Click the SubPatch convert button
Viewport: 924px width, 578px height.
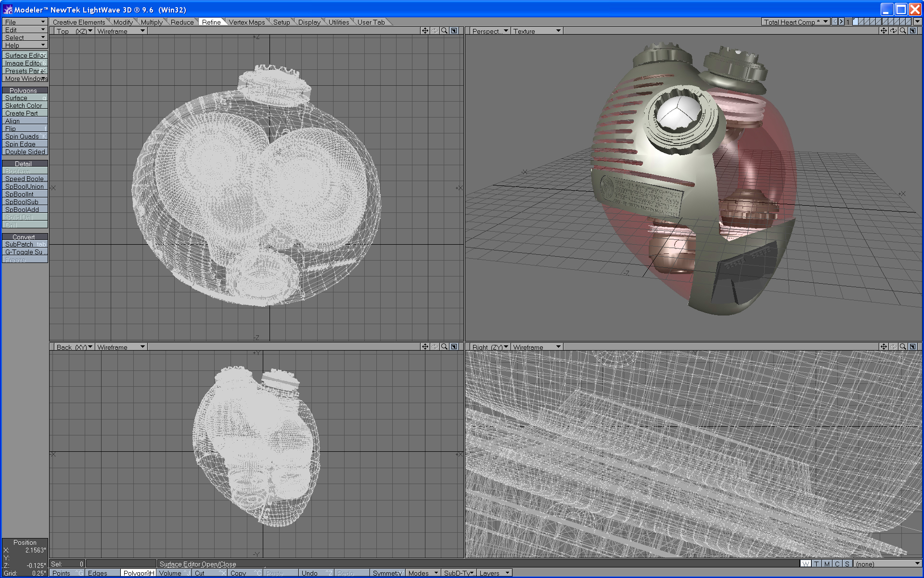[25, 244]
